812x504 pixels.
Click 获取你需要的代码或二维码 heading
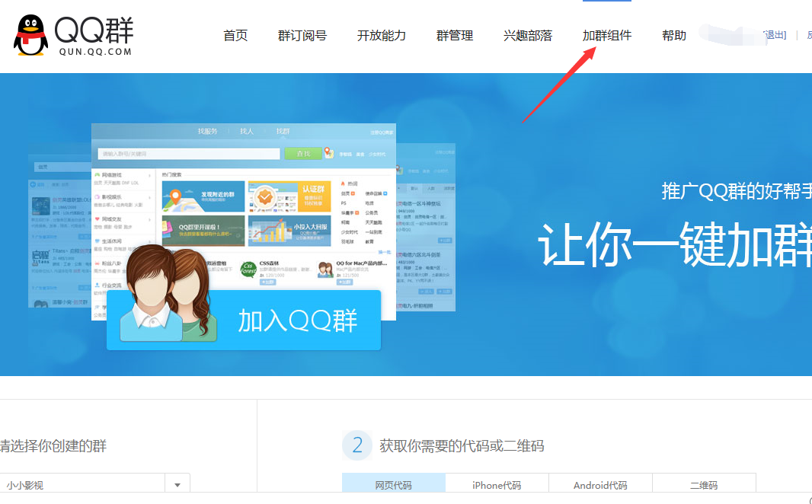[x=462, y=445]
